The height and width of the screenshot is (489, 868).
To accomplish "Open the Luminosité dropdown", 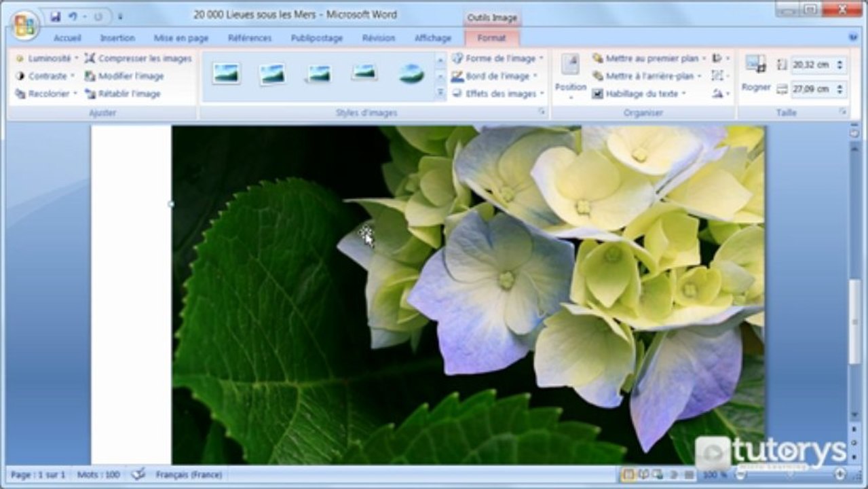I will coord(46,58).
